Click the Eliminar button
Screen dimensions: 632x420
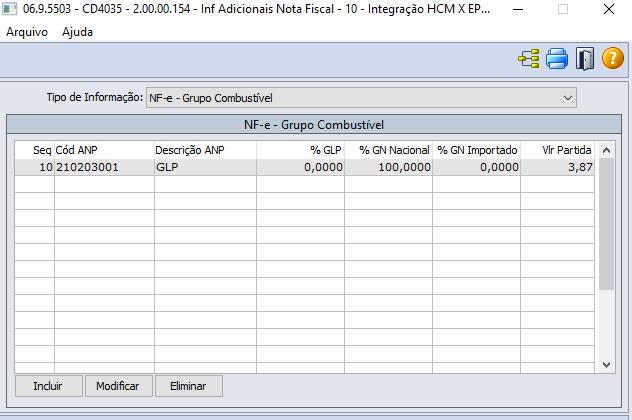[189, 386]
